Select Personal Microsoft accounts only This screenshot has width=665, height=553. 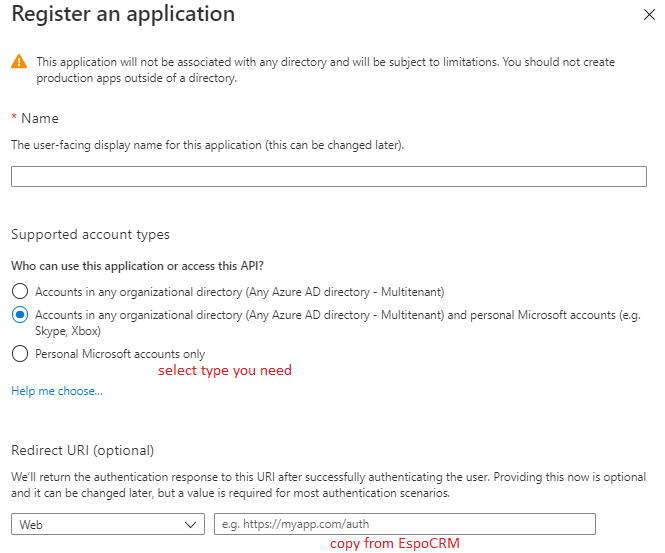point(20,354)
